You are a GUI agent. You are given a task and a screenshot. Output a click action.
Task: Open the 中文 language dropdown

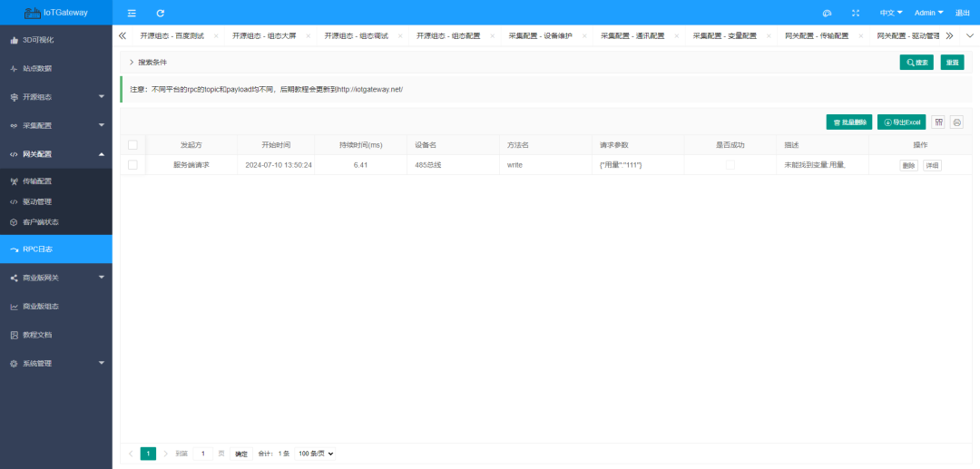tap(891, 13)
